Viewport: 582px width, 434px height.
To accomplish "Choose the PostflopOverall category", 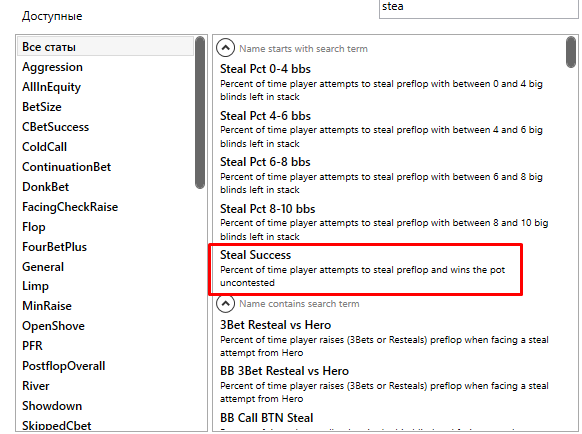I will (x=63, y=366).
